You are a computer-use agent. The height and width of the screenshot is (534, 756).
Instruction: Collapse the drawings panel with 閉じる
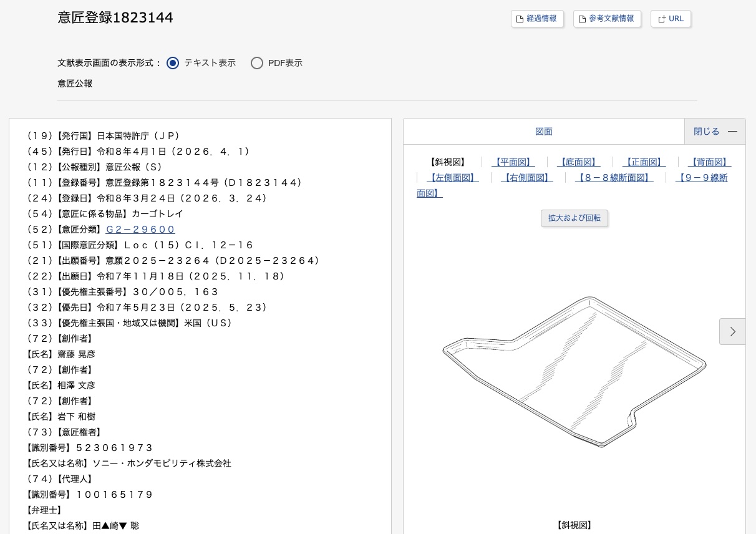(715, 132)
